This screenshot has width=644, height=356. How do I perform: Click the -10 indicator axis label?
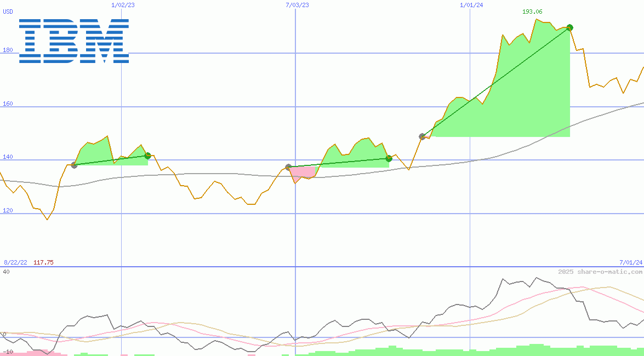8,352
